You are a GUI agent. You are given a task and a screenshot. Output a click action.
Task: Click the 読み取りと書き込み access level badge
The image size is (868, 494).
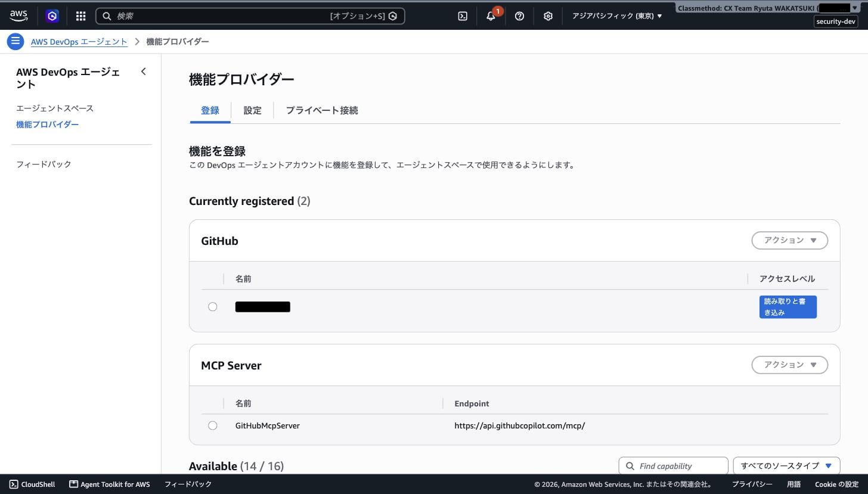tap(788, 307)
